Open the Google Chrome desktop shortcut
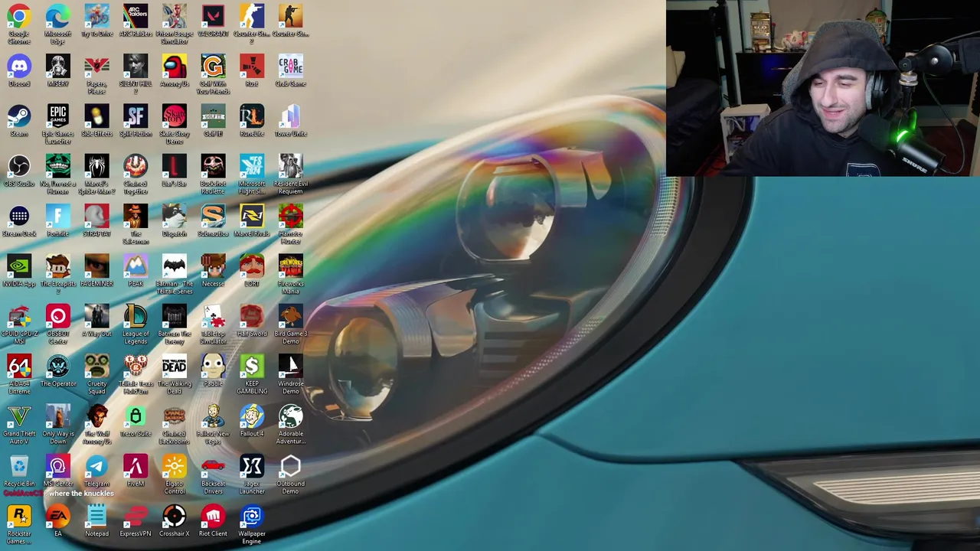This screenshot has width=980, height=551. (x=19, y=17)
